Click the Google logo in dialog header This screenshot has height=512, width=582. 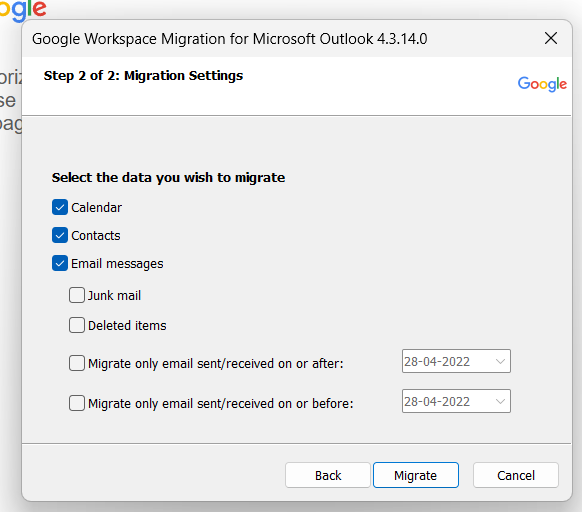(542, 84)
